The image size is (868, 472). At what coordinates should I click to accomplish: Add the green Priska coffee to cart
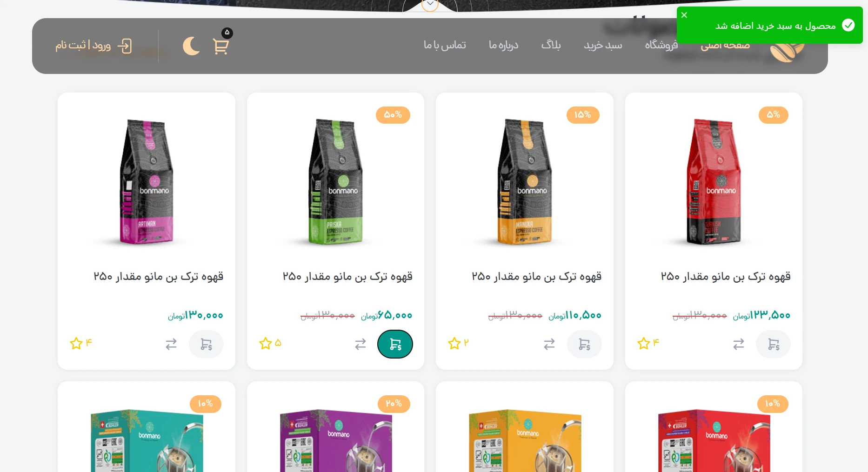[x=395, y=344]
